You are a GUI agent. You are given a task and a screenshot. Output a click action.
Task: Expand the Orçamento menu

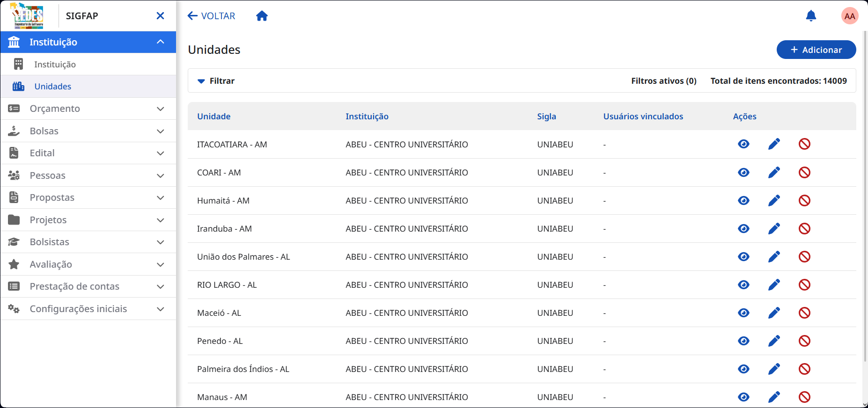point(88,109)
